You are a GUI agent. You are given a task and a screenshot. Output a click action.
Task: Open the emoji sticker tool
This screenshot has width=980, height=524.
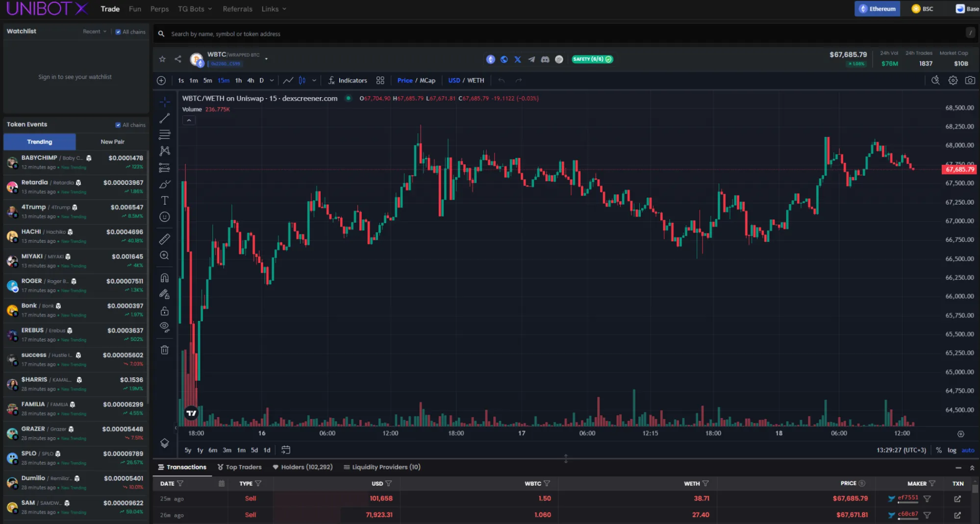tap(164, 216)
